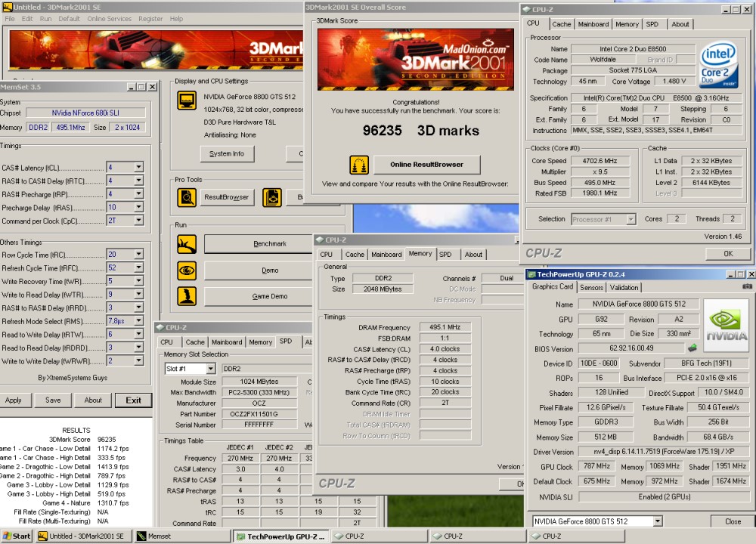Click Close button in GPU-Z
Image resolution: width=756 pixels, height=544 pixels.
[x=733, y=521]
